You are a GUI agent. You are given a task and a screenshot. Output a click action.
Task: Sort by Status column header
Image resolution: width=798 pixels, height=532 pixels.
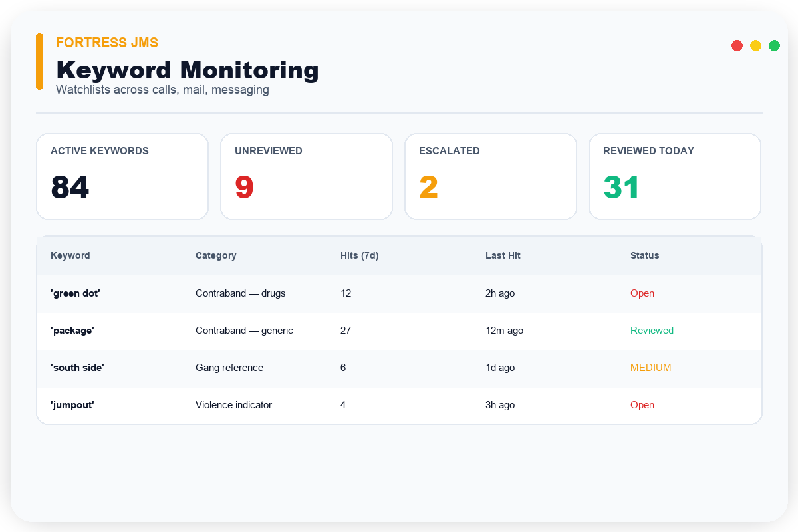pos(645,255)
